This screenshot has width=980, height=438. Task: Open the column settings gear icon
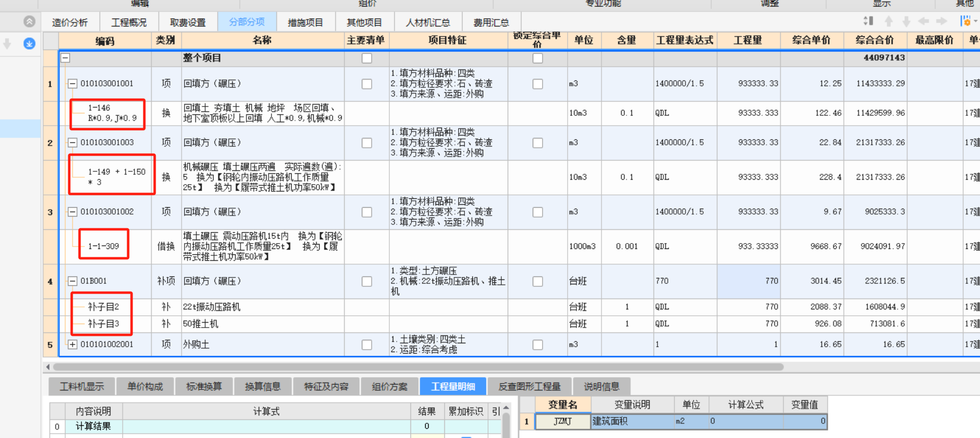965,21
